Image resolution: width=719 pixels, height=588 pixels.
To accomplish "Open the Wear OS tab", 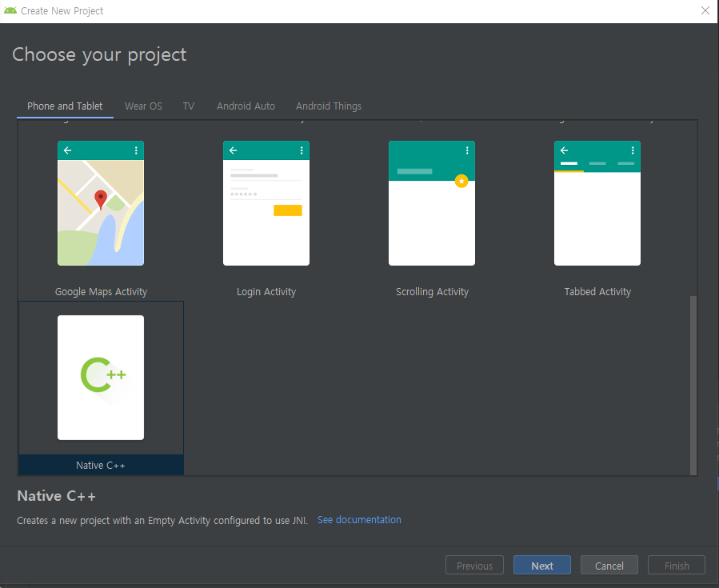I will (143, 106).
